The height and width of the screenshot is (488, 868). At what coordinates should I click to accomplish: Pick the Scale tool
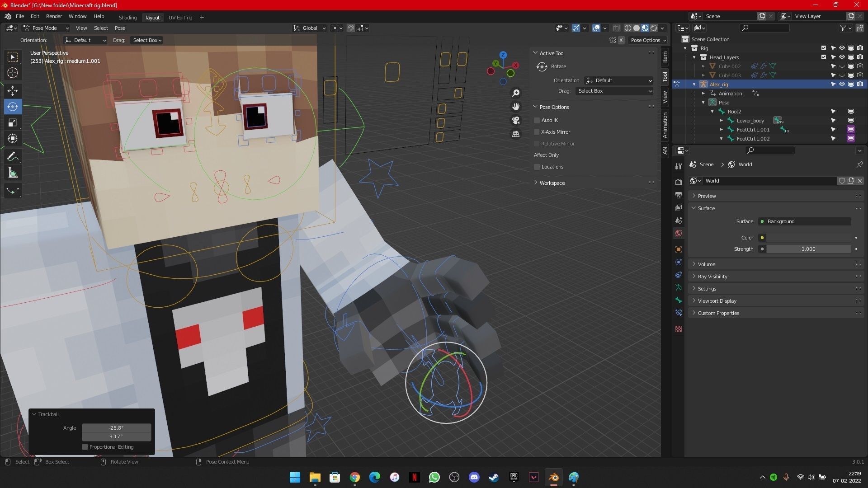click(x=13, y=122)
